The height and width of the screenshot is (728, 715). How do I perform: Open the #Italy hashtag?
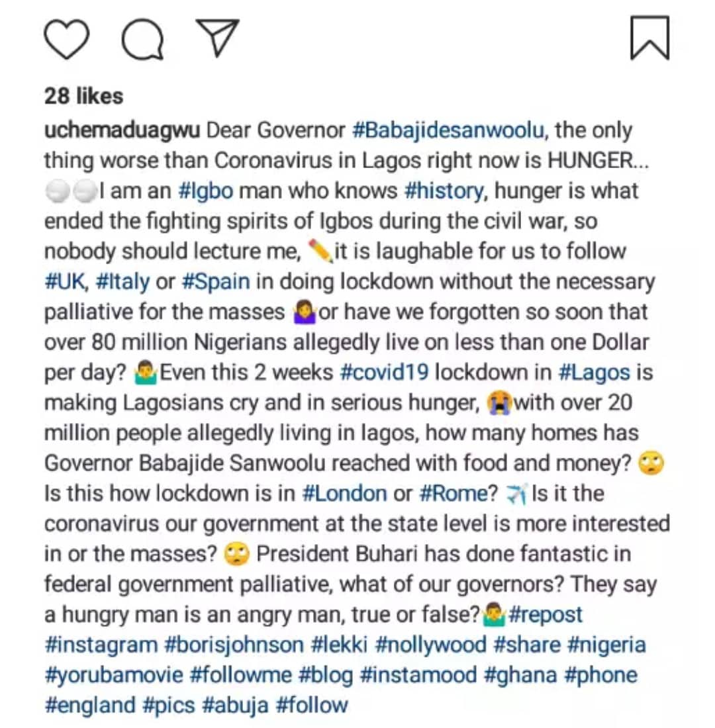[x=122, y=282]
